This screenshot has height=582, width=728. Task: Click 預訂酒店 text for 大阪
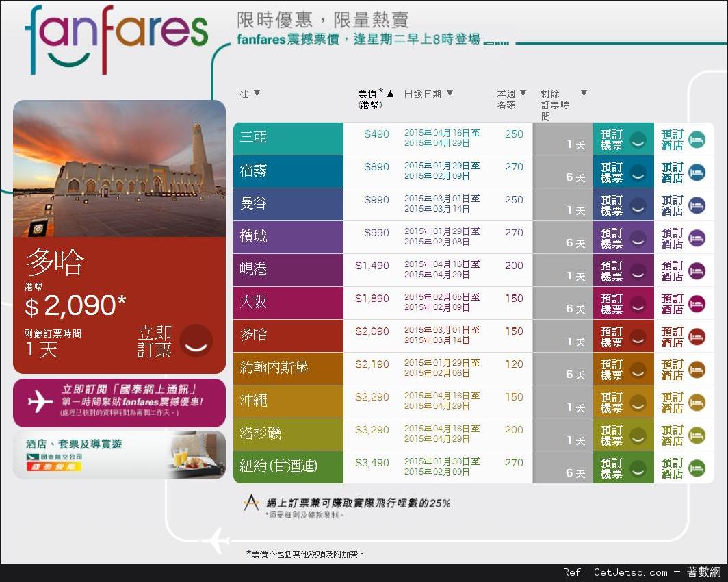[x=672, y=304]
